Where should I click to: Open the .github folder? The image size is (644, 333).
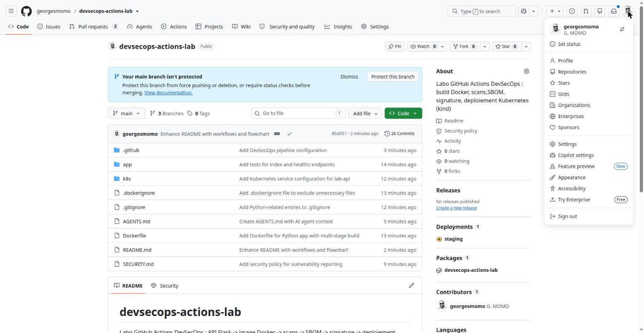click(x=131, y=150)
